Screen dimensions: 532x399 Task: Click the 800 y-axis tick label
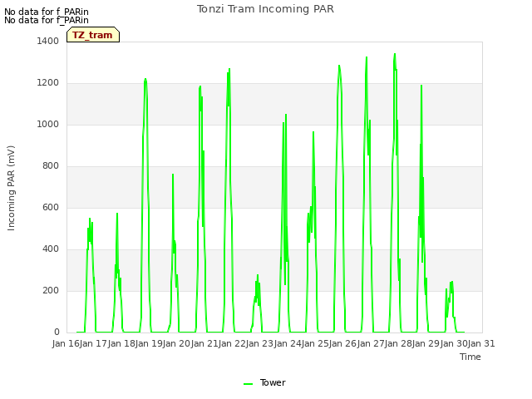click(x=51, y=166)
